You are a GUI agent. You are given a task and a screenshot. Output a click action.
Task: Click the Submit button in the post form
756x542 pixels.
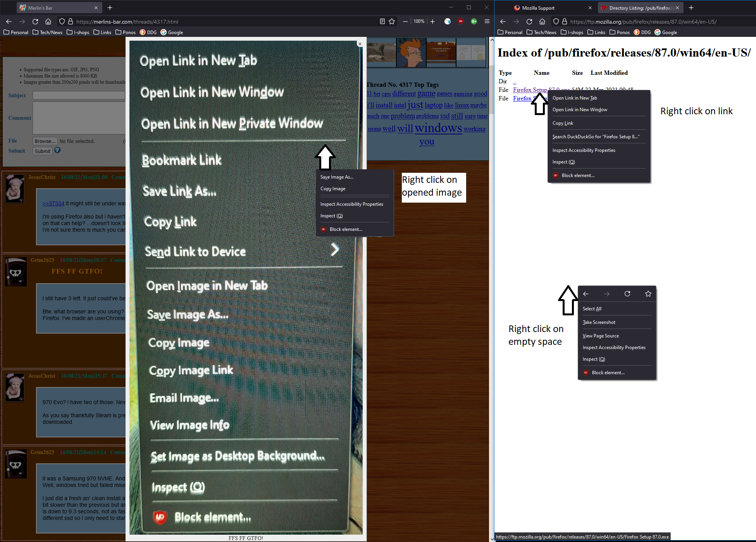43,151
